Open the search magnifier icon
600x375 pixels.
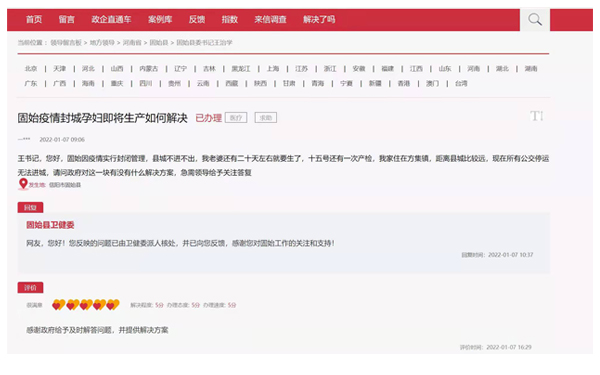535,20
